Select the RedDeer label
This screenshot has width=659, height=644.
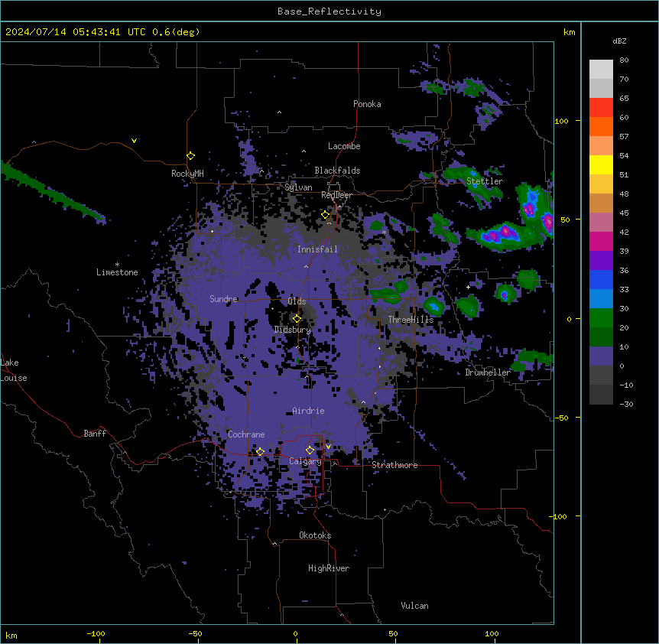click(x=336, y=195)
